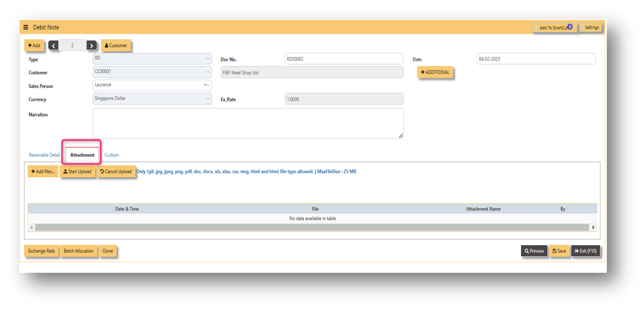The height and width of the screenshot is (310, 644).
Task: Click the Ex_Rate field 1.0000
Action: pyautogui.click(x=344, y=99)
